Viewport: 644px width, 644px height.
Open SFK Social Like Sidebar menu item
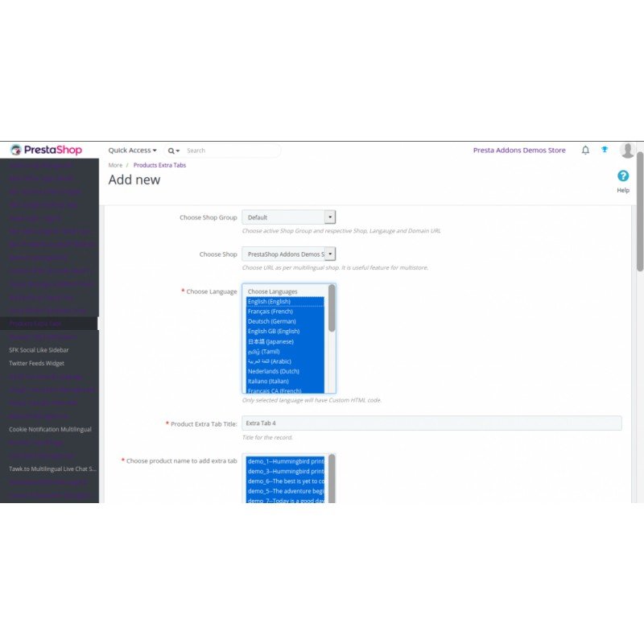coord(39,350)
